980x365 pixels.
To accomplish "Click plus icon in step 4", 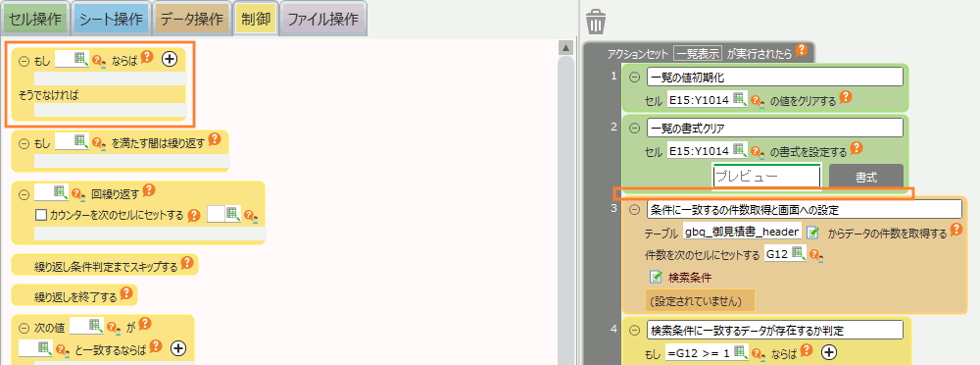I will point(829,352).
